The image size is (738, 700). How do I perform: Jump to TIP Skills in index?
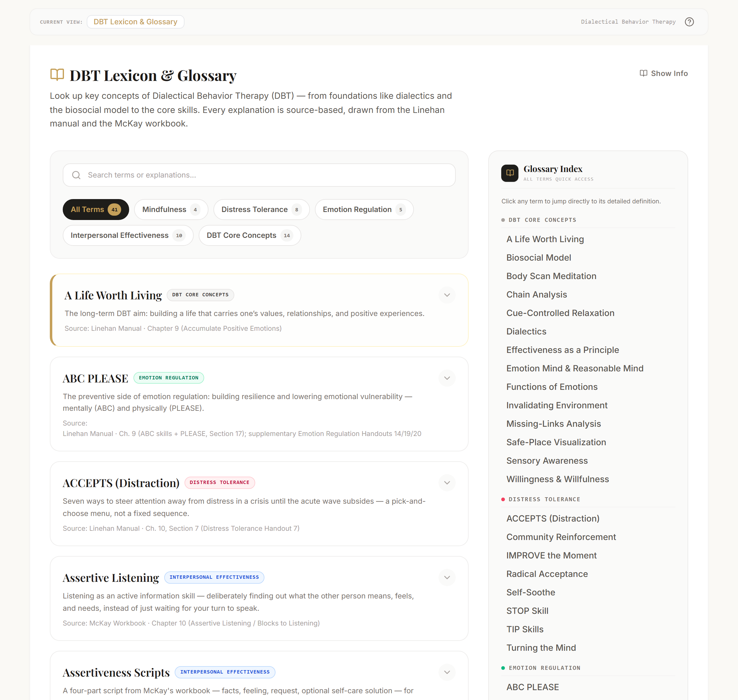click(x=525, y=630)
